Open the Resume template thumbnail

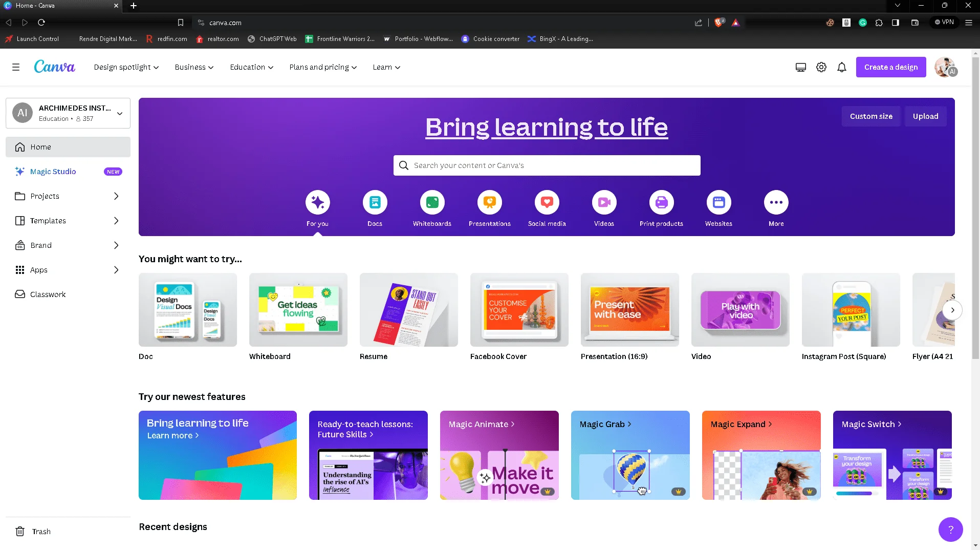pos(409,310)
